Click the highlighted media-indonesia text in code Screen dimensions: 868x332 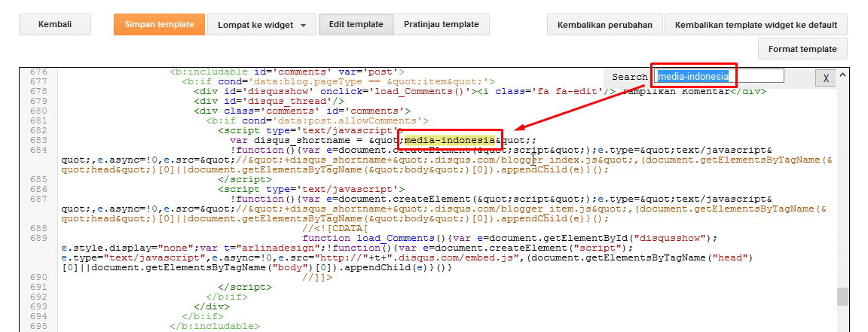click(x=449, y=141)
